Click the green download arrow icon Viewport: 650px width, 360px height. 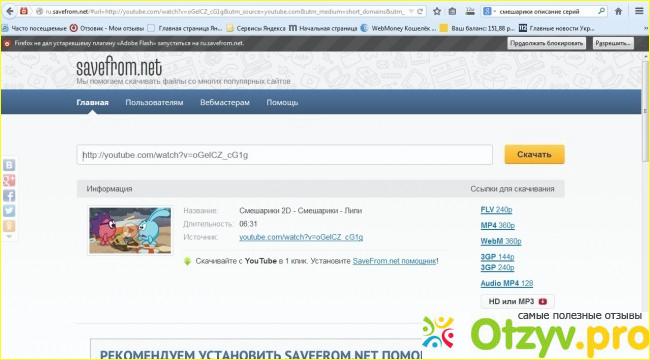click(187, 261)
